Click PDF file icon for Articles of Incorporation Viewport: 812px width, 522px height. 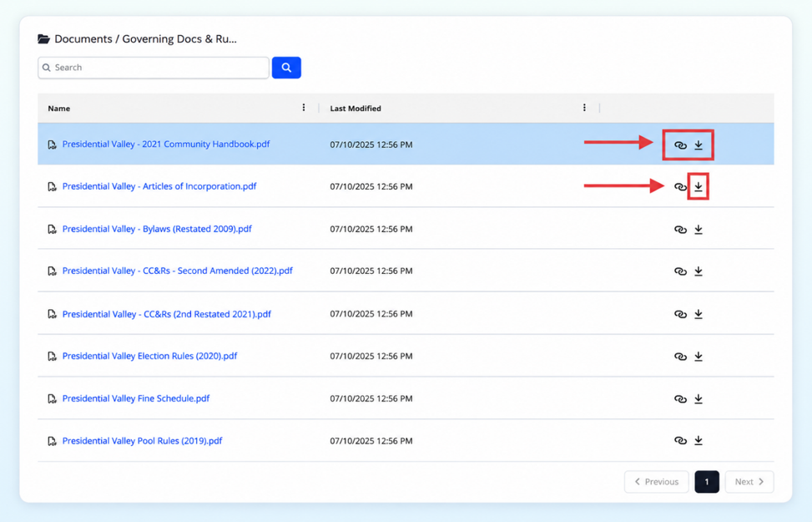[52, 186]
